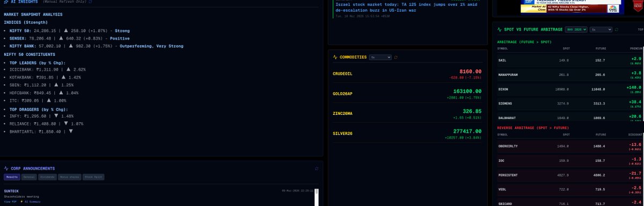
Task: Select DIXON in the arbitrage table
Action: (570, 89)
